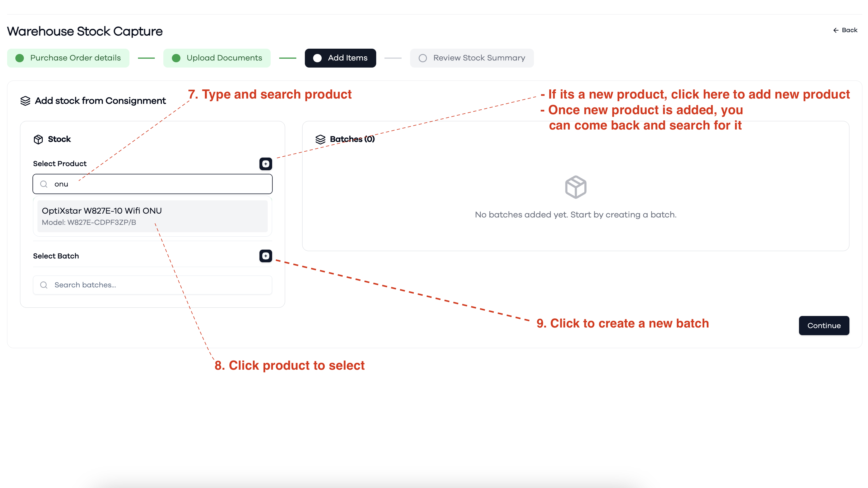Click the create new batch plus icon
Viewport: 868px width, 488px height.
[x=266, y=256]
